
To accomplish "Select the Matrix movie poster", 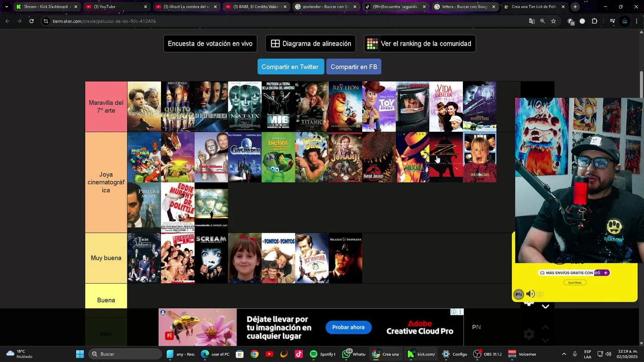I will [x=245, y=107].
